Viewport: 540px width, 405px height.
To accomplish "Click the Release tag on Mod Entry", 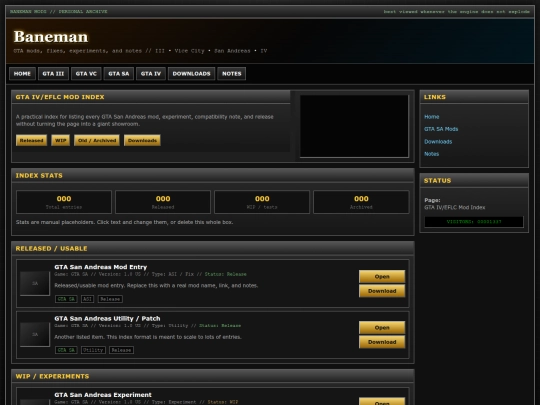I will tap(110, 299).
